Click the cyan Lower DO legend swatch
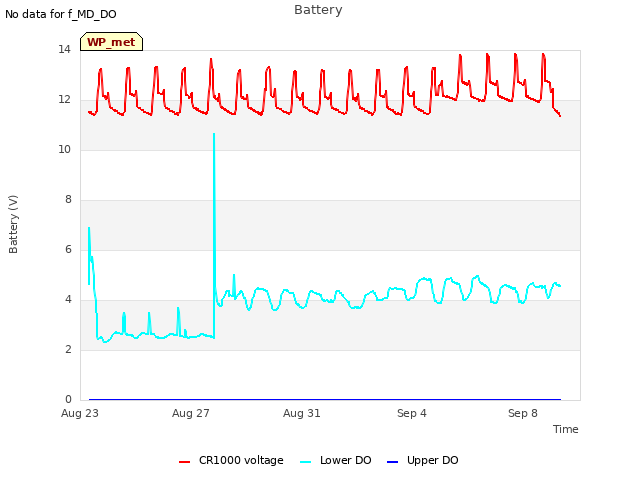Viewport: 640px width, 480px height. point(305,462)
